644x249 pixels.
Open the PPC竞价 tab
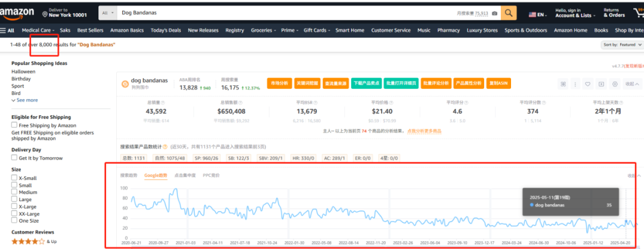click(211, 176)
